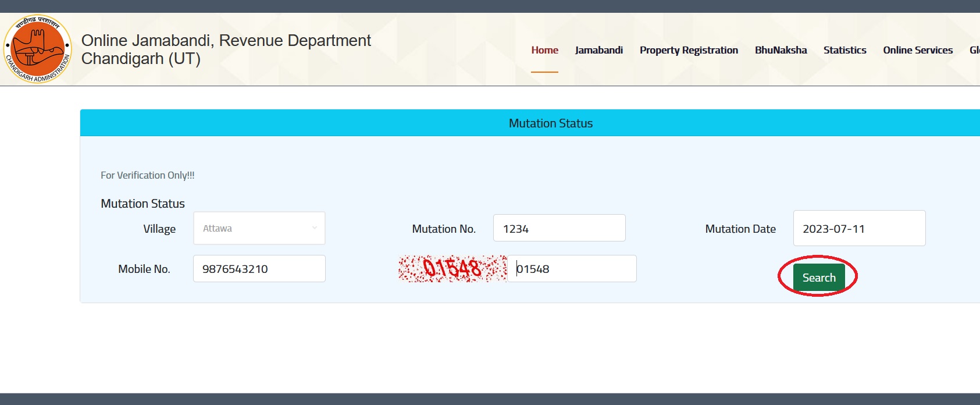The height and width of the screenshot is (405, 980).
Task: Click the For Verification Only notice
Action: pos(148,175)
